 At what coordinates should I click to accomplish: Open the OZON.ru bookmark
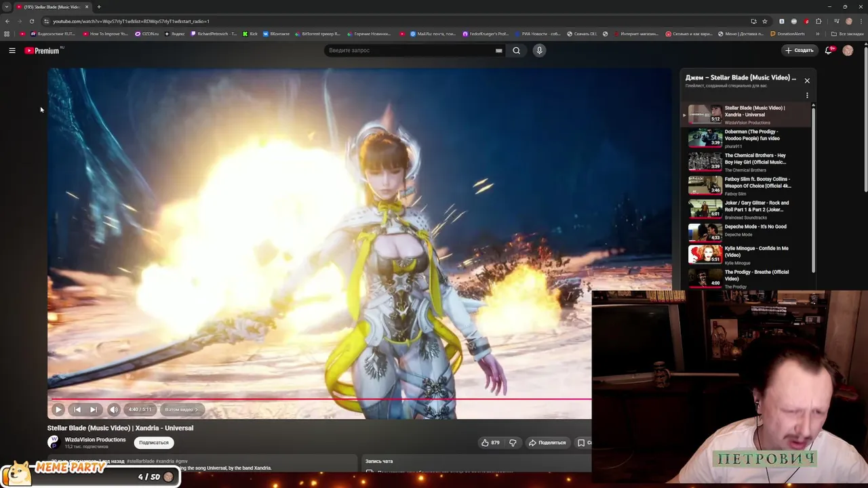click(146, 34)
